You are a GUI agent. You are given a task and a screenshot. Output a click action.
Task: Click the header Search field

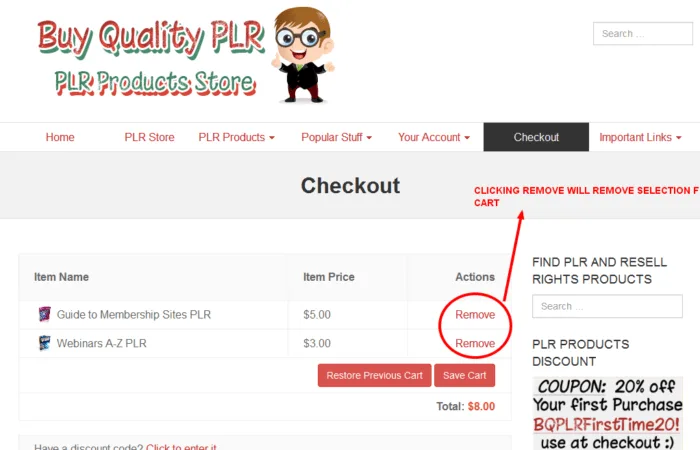click(643, 33)
